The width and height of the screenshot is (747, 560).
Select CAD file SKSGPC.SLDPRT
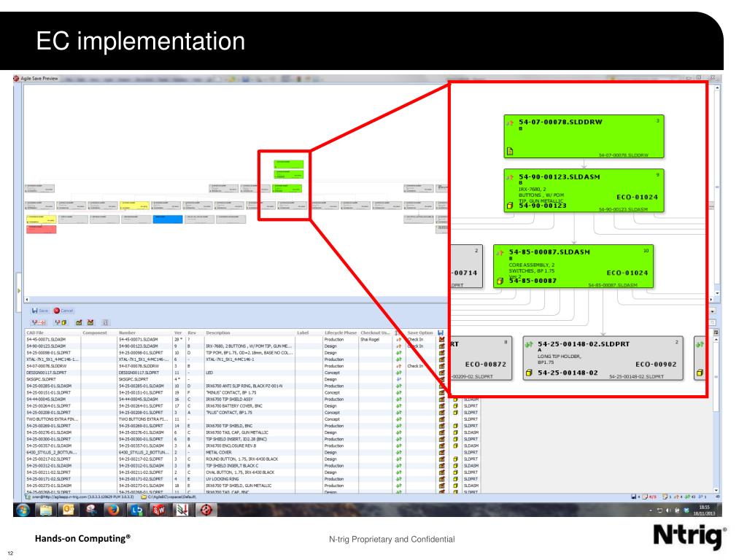pos(41,379)
